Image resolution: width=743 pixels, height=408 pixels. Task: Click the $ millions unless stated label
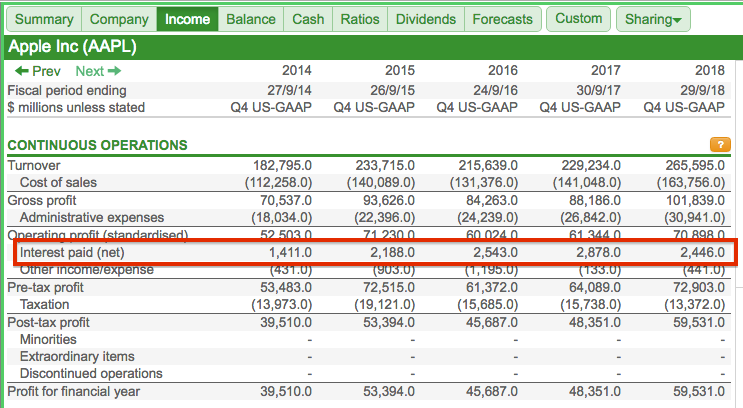tap(76, 108)
